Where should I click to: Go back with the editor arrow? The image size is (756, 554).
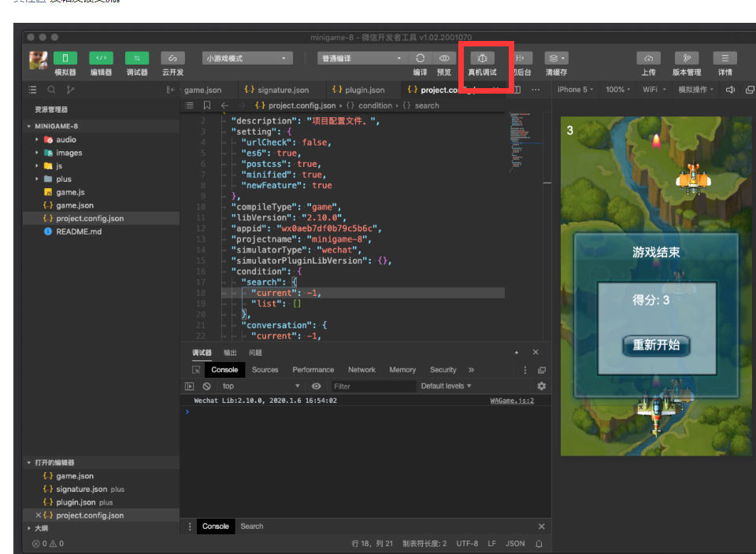pyautogui.click(x=224, y=105)
